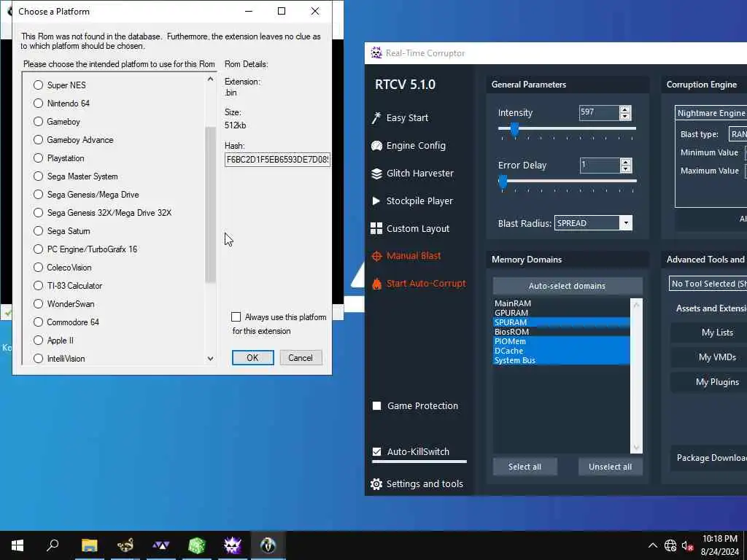Open Settings and tools gear icon

(x=376, y=484)
